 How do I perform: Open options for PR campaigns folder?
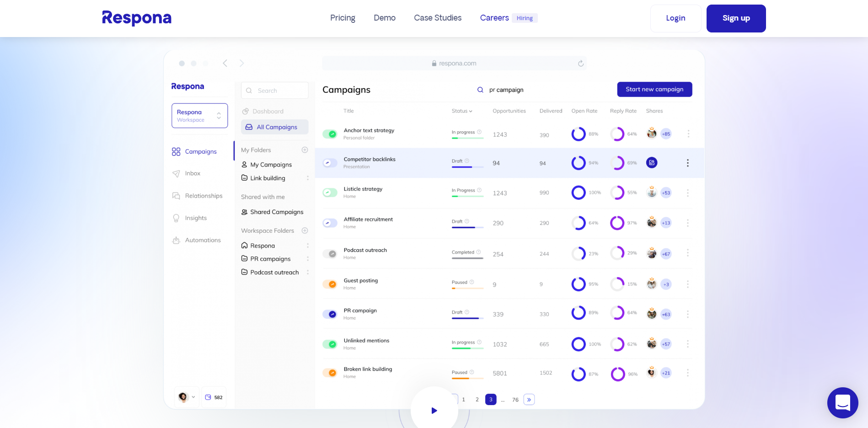307,259
